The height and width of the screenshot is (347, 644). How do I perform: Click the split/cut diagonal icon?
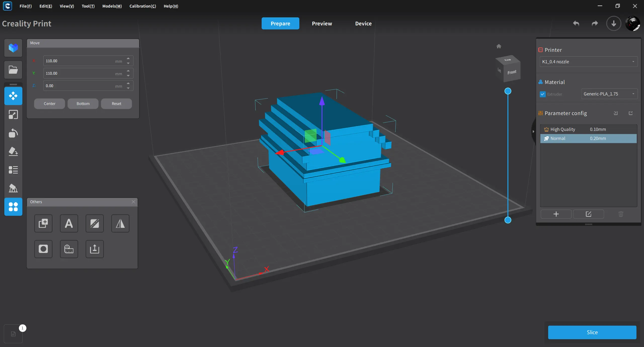(x=95, y=223)
